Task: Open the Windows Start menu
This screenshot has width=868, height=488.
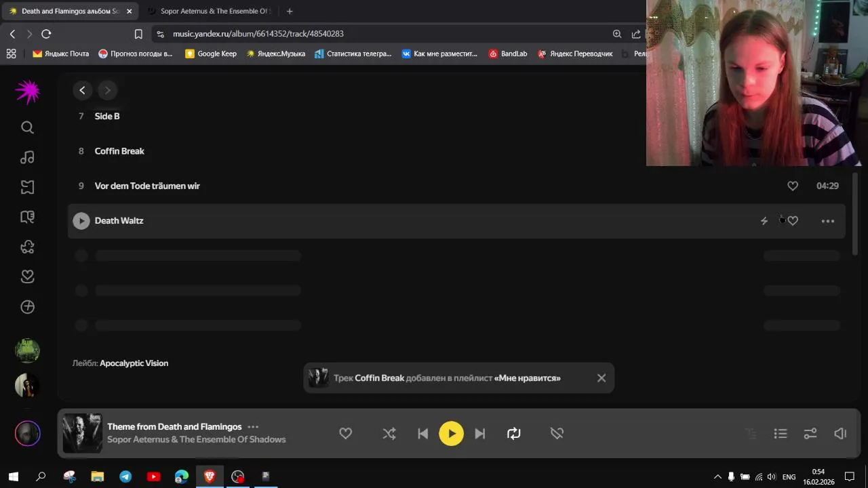Action: click(x=13, y=476)
